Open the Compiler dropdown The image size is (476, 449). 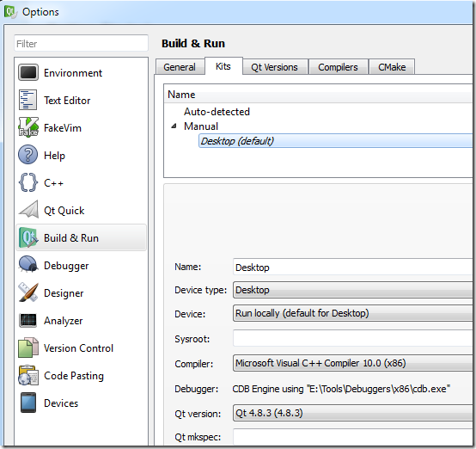[352, 363]
